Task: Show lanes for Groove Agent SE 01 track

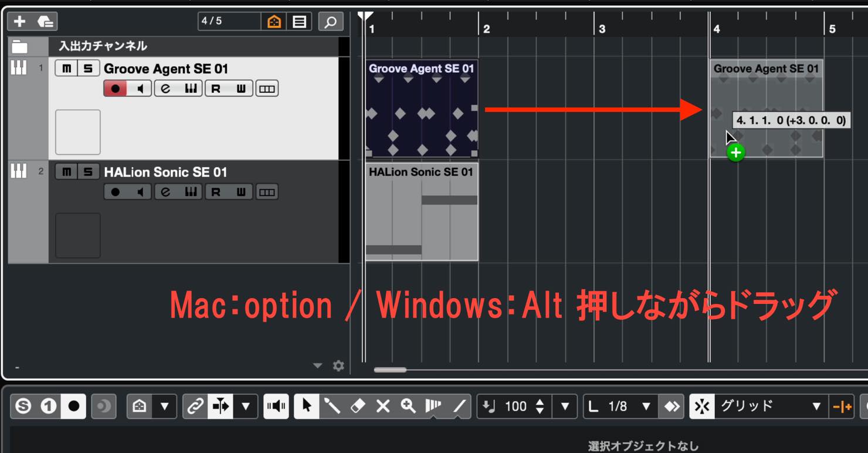Action: [267, 89]
